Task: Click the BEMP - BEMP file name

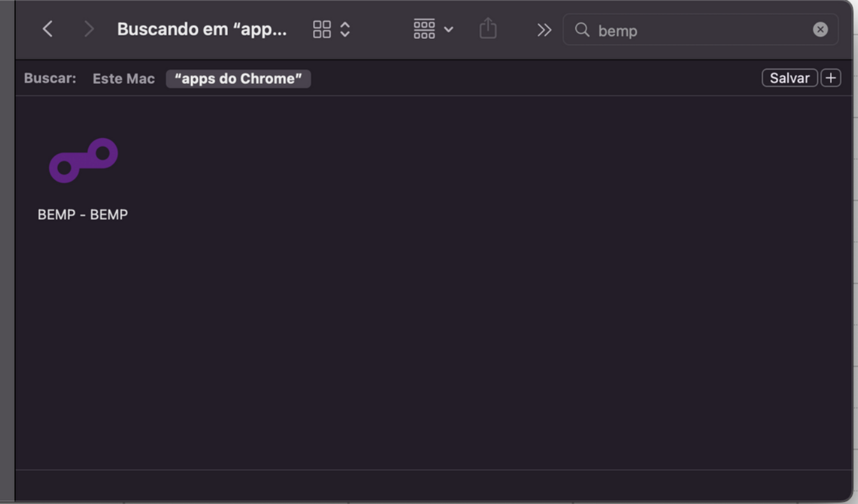Action: pyautogui.click(x=83, y=214)
